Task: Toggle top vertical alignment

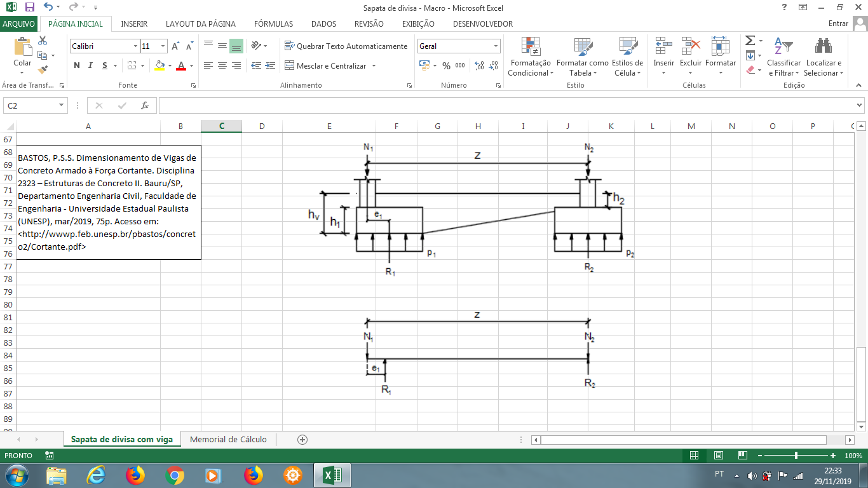Action: coord(208,46)
